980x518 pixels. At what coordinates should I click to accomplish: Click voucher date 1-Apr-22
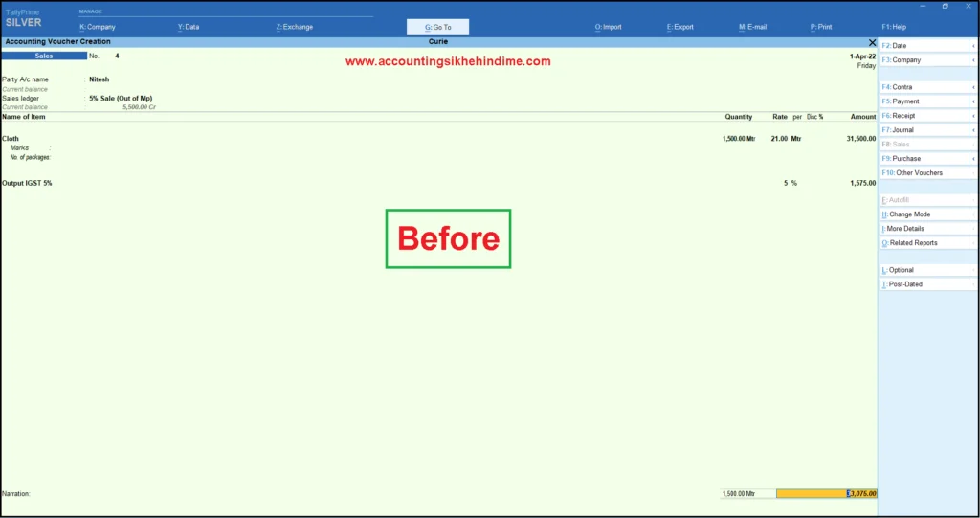pos(862,56)
